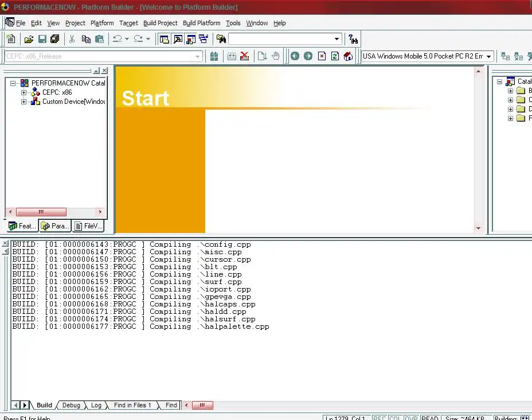Click the hand Break icon
Viewport: 532px width, 420px height.
(276, 56)
